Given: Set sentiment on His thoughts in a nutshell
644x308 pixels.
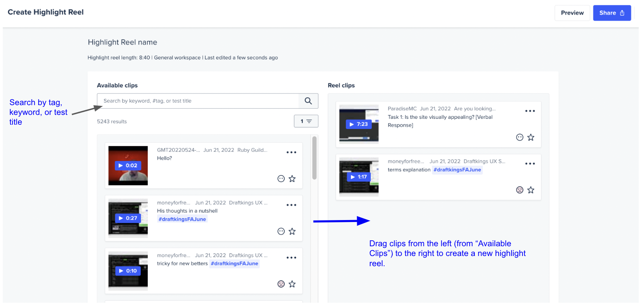Looking at the screenshot, I should pos(281,231).
